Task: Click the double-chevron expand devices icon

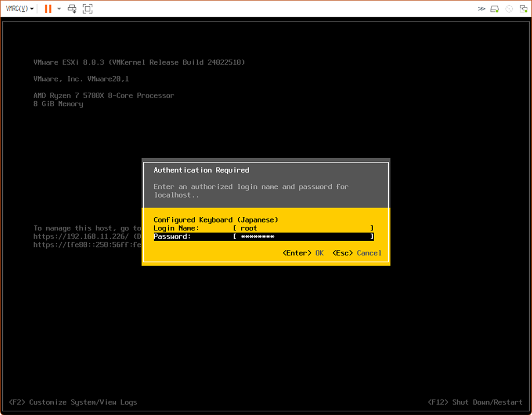Action: coord(482,9)
